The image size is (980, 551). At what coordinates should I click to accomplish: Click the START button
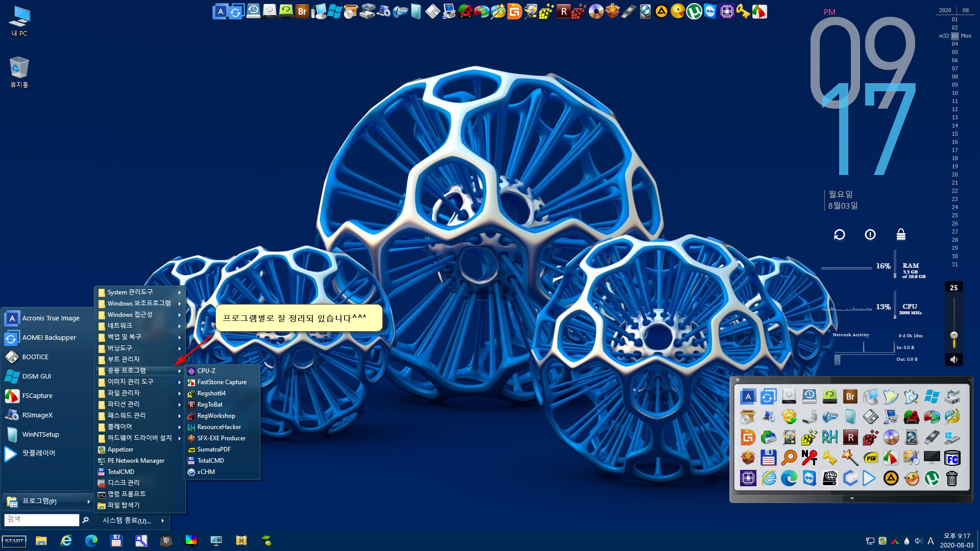click(x=14, y=541)
